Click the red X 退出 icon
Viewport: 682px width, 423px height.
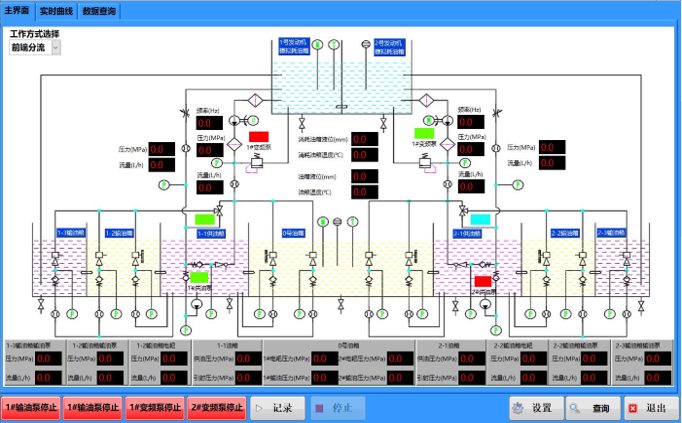click(633, 408)
